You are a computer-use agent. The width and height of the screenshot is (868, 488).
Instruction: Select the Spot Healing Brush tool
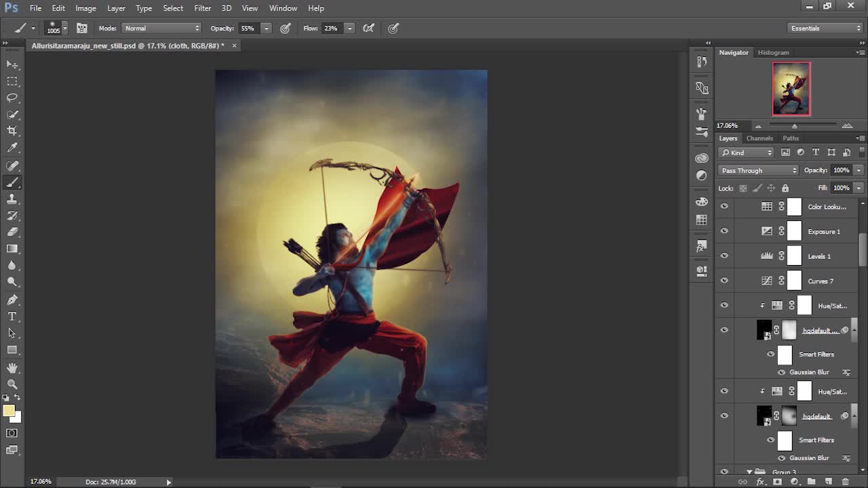[12, 166]
